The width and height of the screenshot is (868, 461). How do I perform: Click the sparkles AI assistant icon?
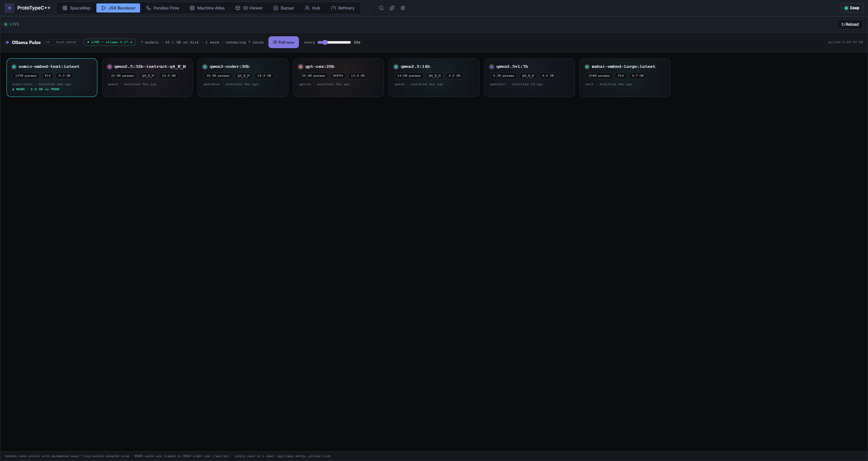pos(392,8)
